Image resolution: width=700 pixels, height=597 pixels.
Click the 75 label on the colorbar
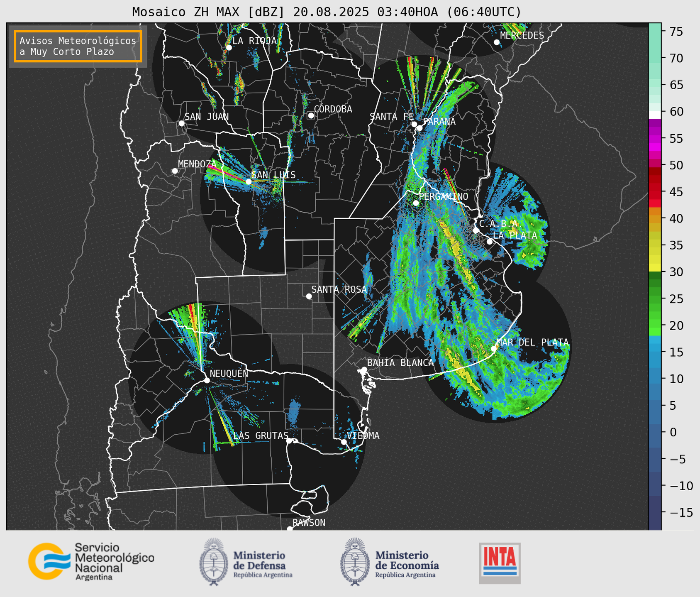pos(676,32)
